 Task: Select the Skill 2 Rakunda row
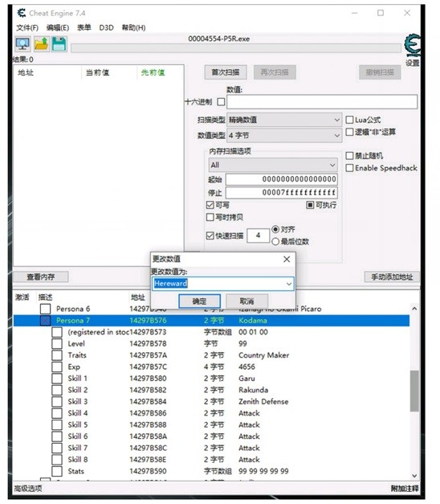pyautogui.click(x=211, y=390)
